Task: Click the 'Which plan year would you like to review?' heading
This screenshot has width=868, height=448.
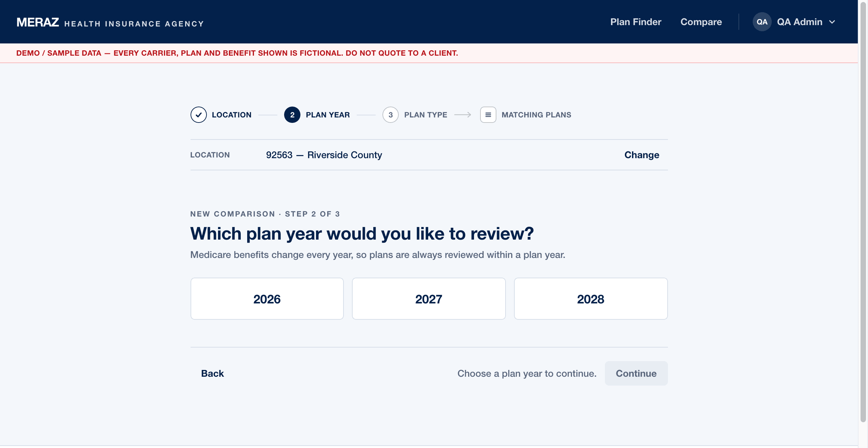Action: (x=362, y=234)
